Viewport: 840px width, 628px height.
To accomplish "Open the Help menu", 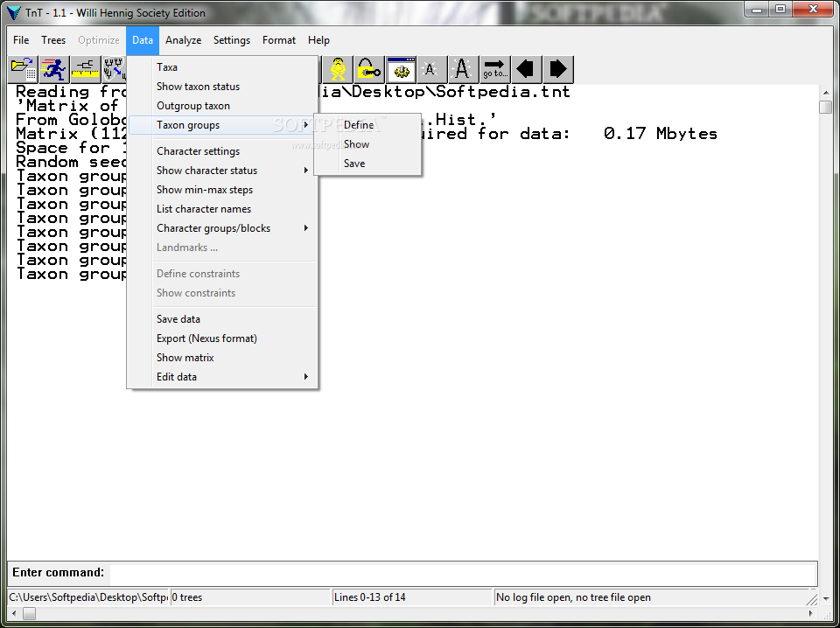I will coord(318,40).
